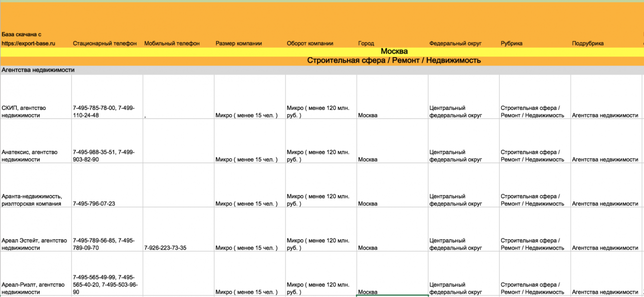
Task: Click the 'Москва' city cell in Ареал-Риэлт row
Action: point(393,273)
